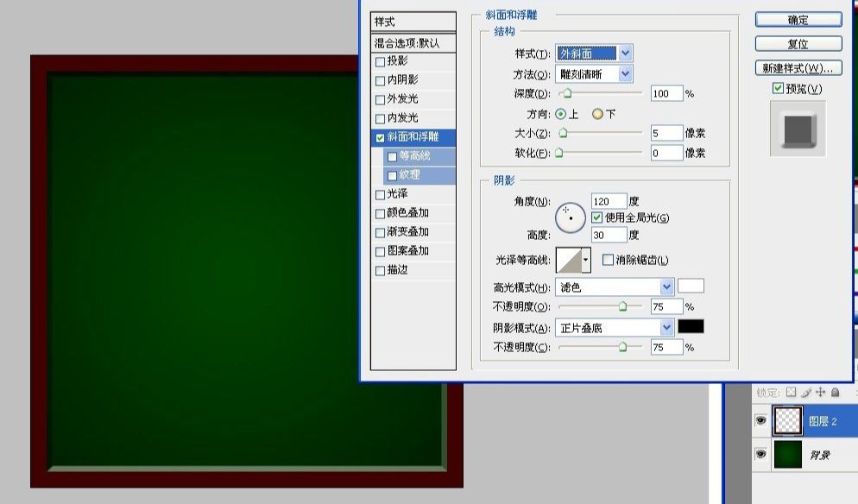Enable 内发光 inner glow checkbox
Image resolution: width=858 pixels, height=504 pixels.
380,119
